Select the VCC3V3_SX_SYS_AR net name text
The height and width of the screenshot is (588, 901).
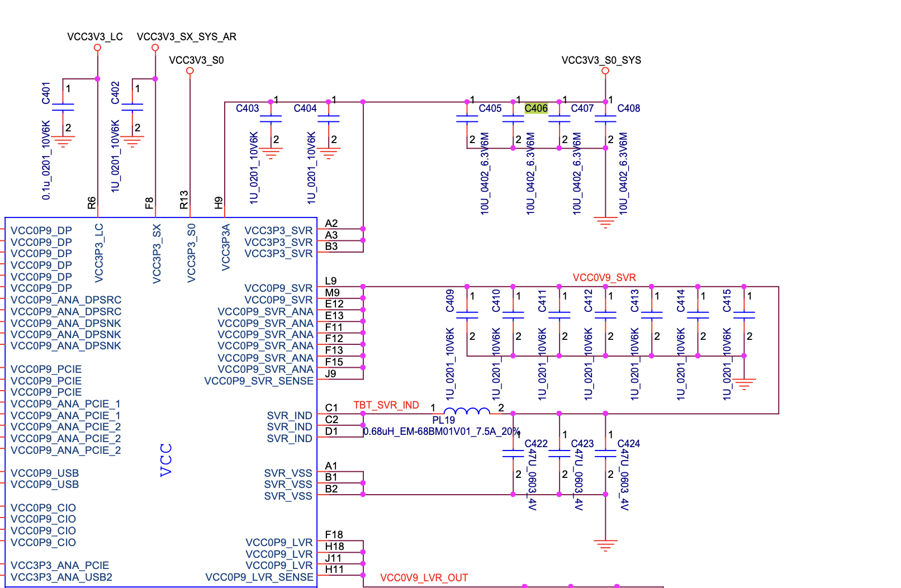(187, 37)
